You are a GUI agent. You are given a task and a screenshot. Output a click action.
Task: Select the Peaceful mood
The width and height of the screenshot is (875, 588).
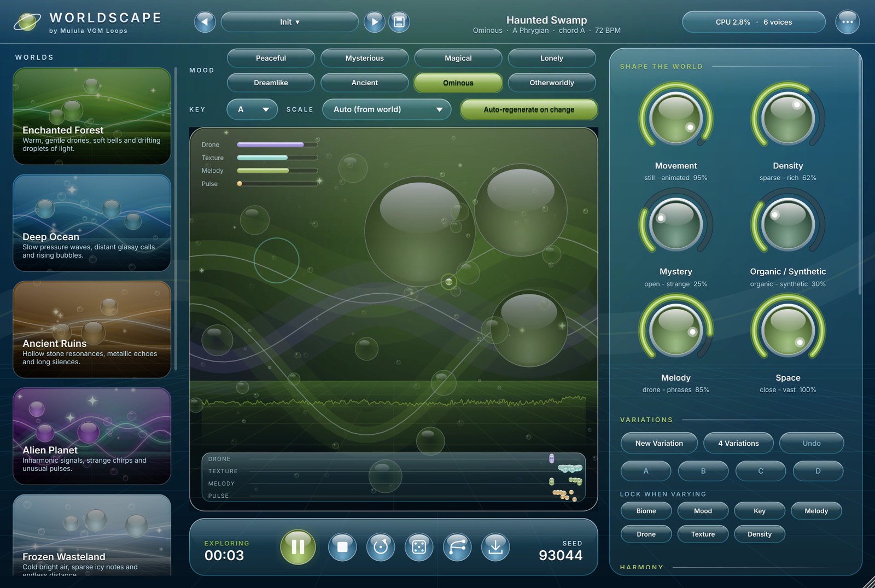pos(271,58)
